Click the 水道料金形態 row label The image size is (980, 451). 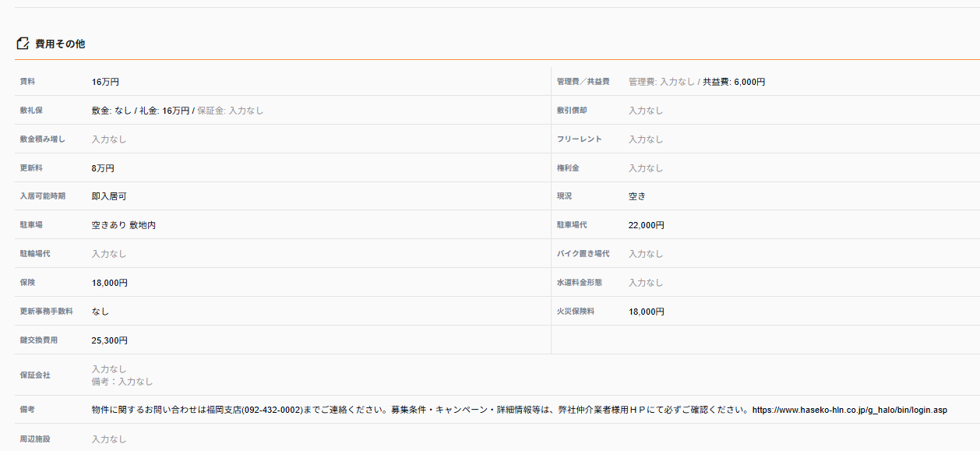click(579, 283)
